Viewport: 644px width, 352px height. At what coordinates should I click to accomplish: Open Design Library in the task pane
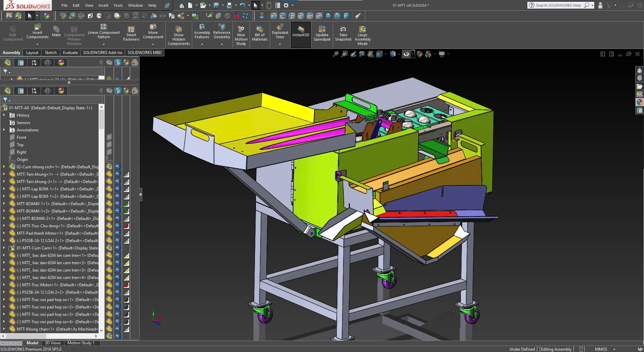(640, 78)
